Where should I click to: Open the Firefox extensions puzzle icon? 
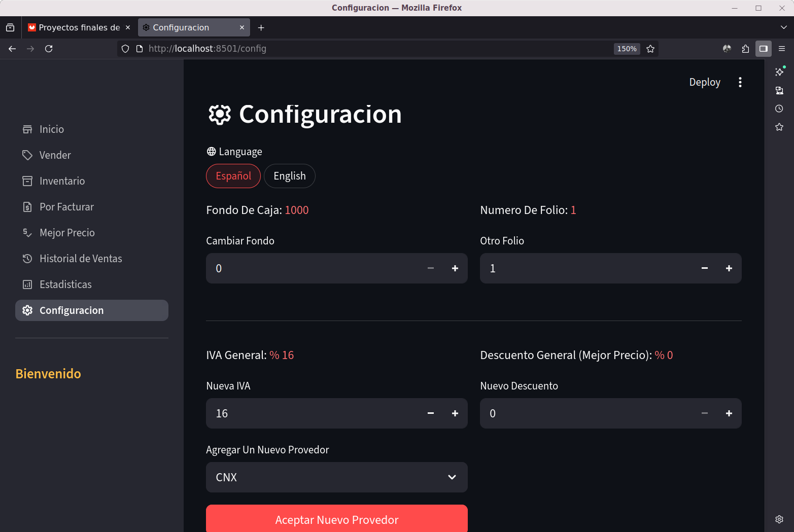point(745,49)
